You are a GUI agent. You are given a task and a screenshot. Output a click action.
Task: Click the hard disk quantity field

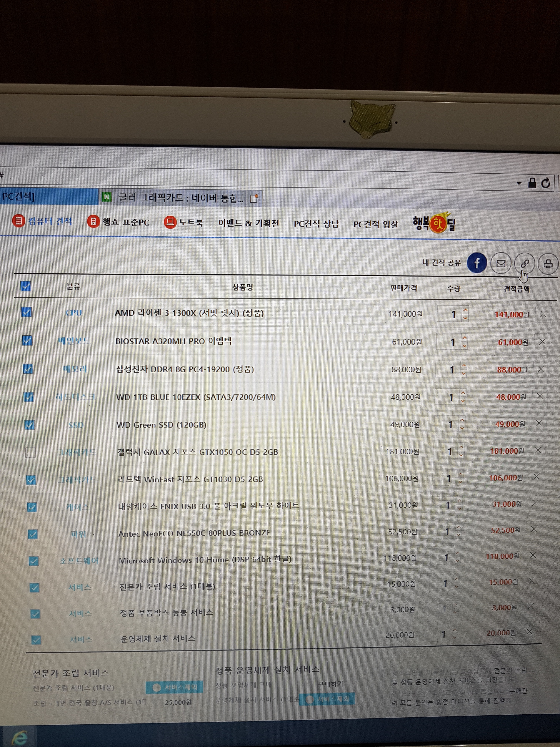[x=449, y=397]
